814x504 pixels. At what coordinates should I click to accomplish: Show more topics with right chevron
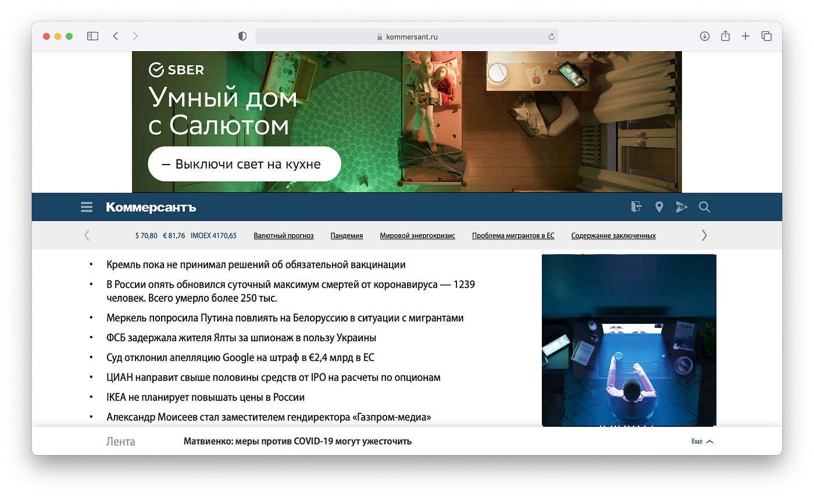705,235
